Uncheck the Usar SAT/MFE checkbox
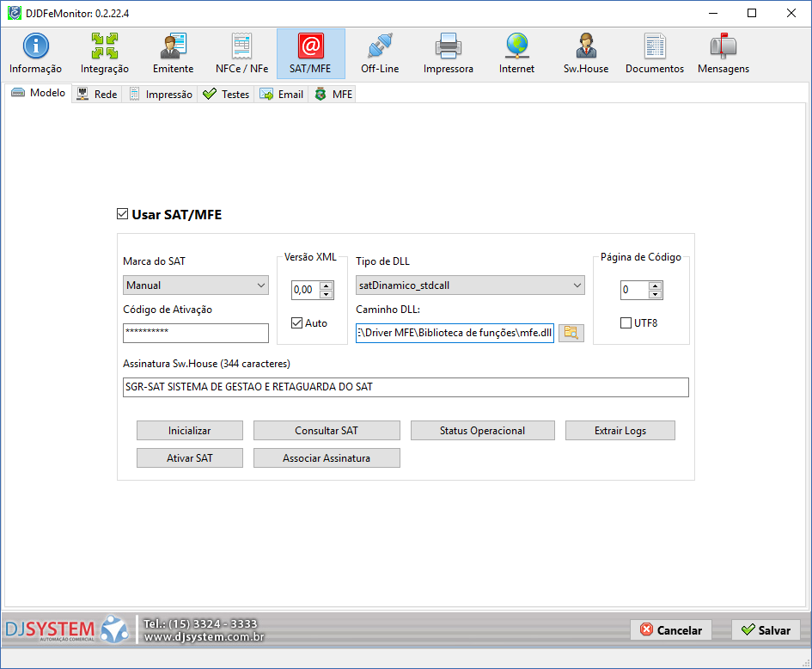Image resolution: width=812 pixels, height=669 pixels. pyautogui.click(x=122, y=214)
